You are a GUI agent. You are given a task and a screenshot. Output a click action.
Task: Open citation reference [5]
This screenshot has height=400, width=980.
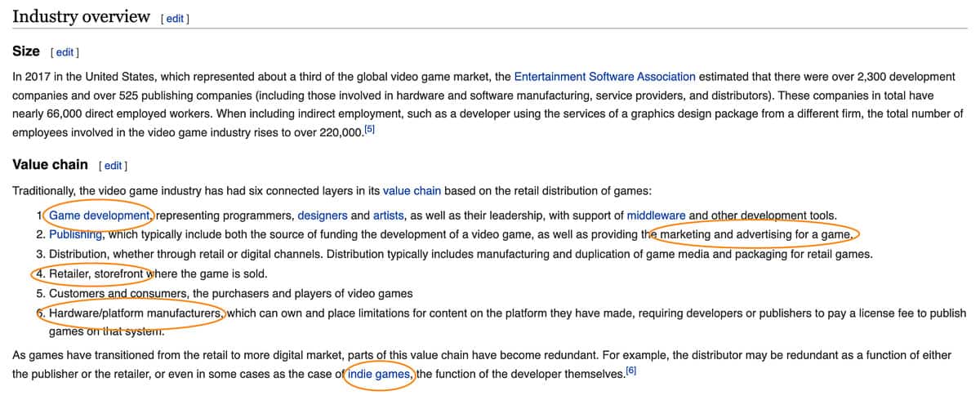click(x=368, y=129)
